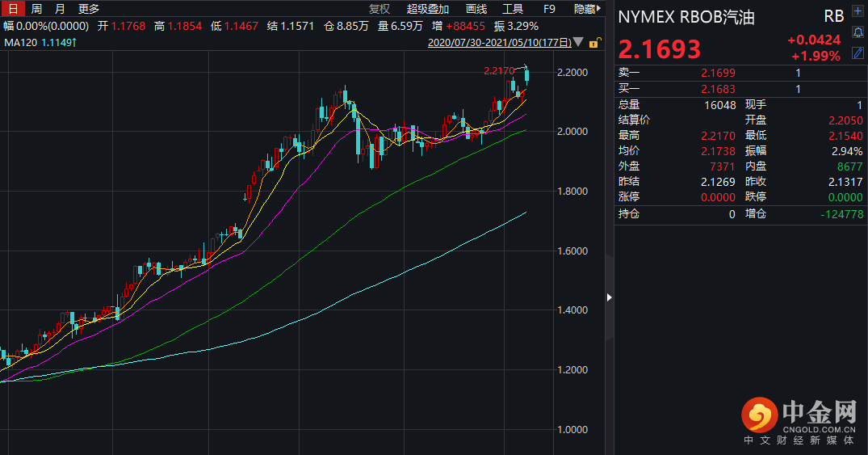The width and height of the screenshot is (868, 455).
Task: Select the 外盘 value 7371
Action: pyautogui.click(x=723, y=166)
